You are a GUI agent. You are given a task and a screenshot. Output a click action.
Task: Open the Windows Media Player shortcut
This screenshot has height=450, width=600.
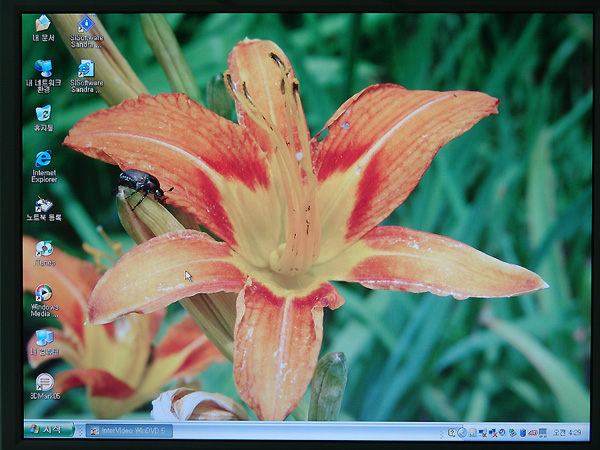tap(44, 301)
